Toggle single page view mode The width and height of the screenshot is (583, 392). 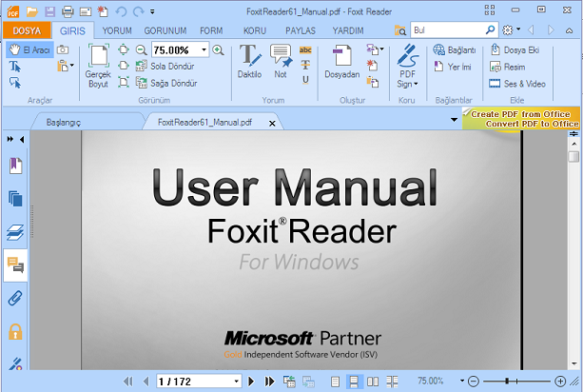click(335, 382)
